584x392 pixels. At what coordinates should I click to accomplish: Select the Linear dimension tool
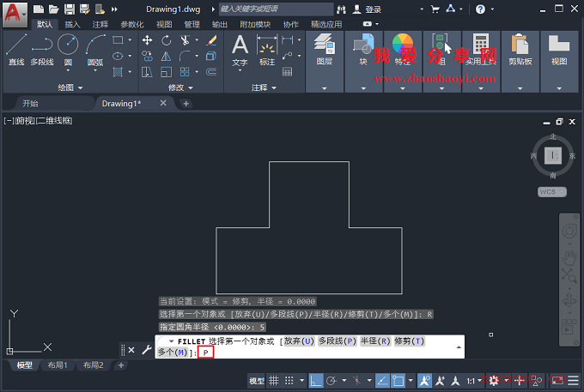[287, 39]
